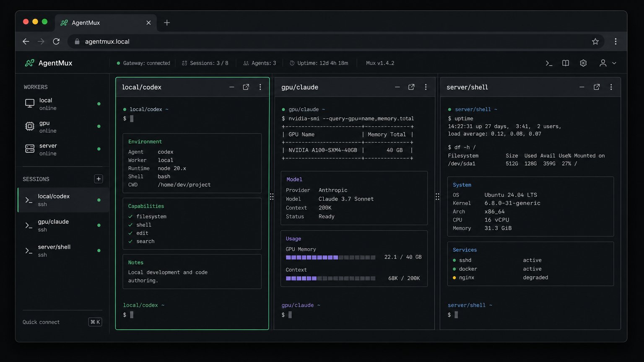The height and width of the screenshot is (362, 644).
Task: Click splitter handle between local/codex and gpu/claude
Action: 272,197
